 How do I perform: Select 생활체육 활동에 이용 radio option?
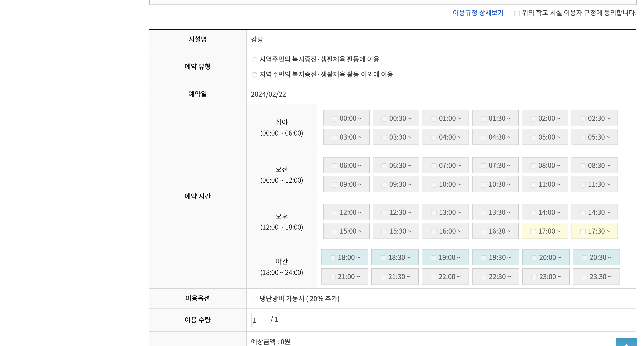pyautogui.click(x=254, y=60)
